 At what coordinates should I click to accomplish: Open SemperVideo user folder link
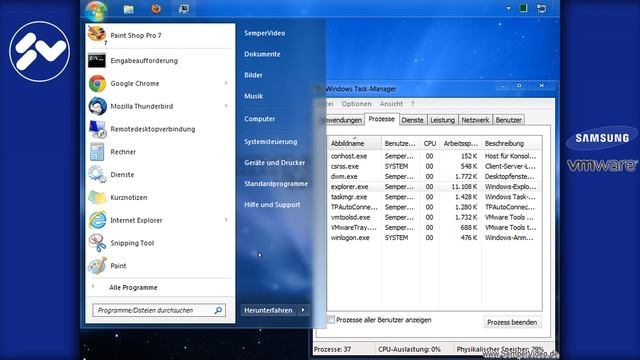[264, 33]
